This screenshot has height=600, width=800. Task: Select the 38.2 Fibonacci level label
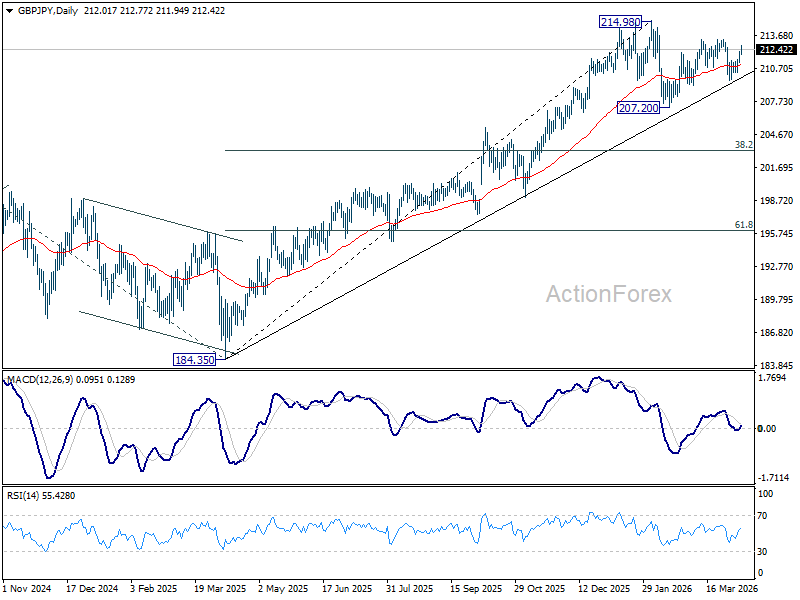[x=743, y=145]
